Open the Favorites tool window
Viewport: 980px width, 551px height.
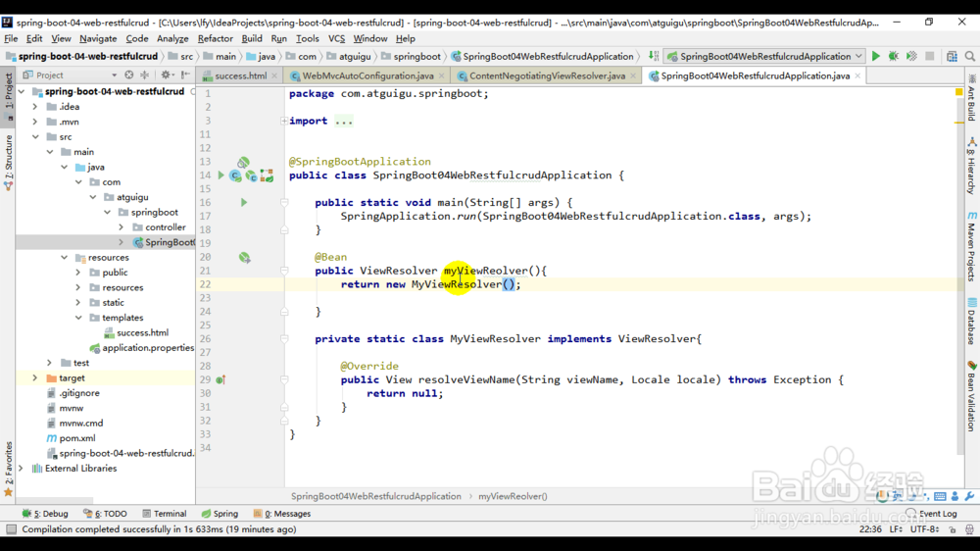click(8, 469)
